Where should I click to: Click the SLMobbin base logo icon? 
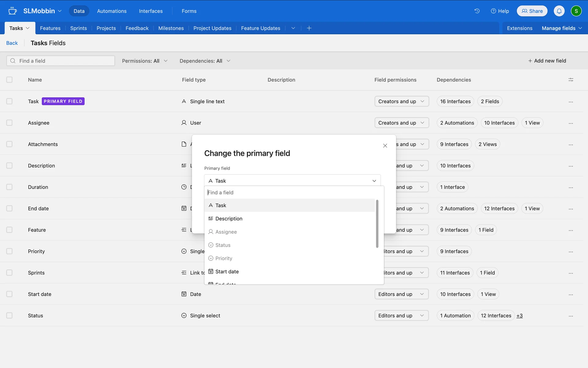(x=13, y=11)
